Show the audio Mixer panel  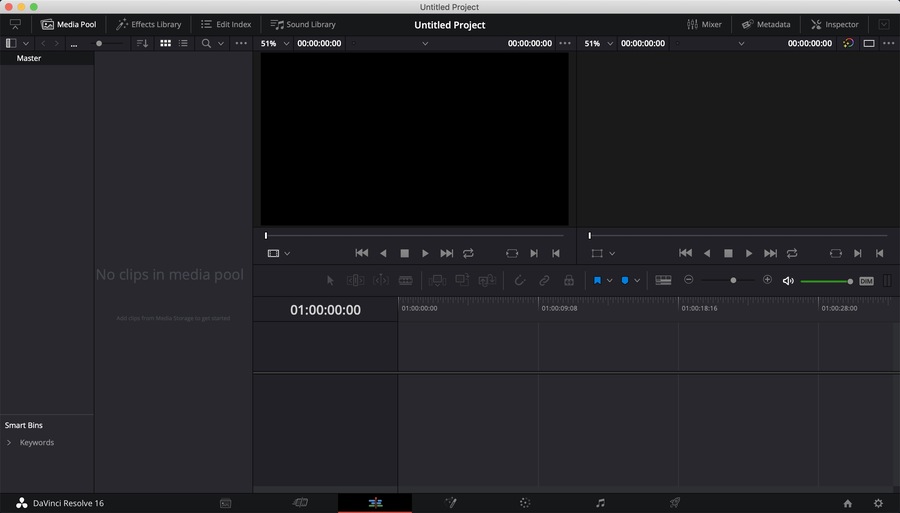tap(704, 25)
